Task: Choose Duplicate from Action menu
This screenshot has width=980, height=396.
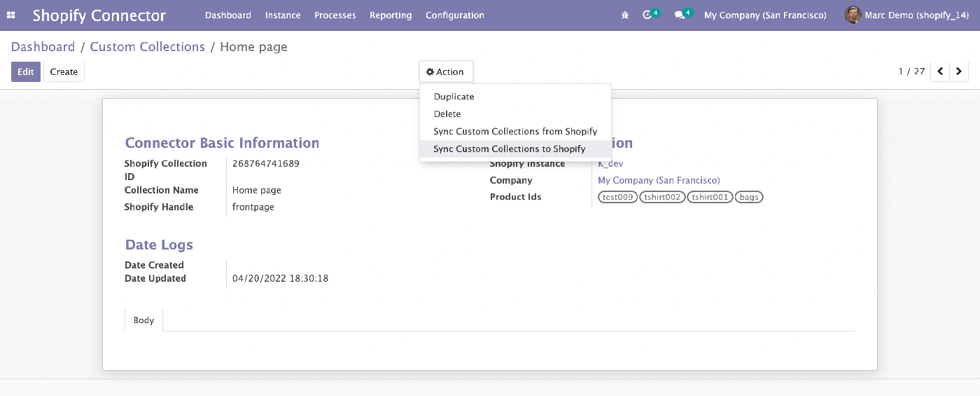Action: [x=515, y=97]
